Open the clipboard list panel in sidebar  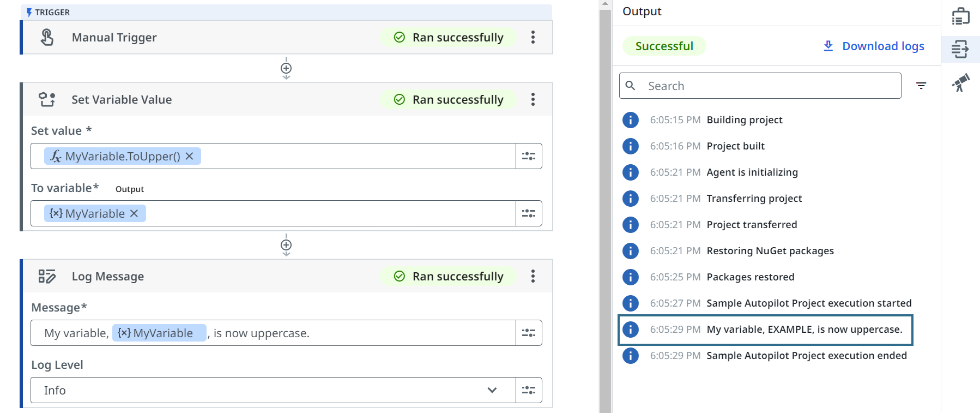coord(960,16)
